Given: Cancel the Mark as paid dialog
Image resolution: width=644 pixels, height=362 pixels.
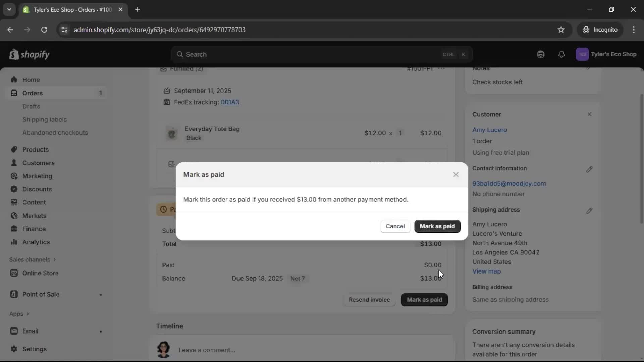Looking at the screenshot, I should coord(395,226).
